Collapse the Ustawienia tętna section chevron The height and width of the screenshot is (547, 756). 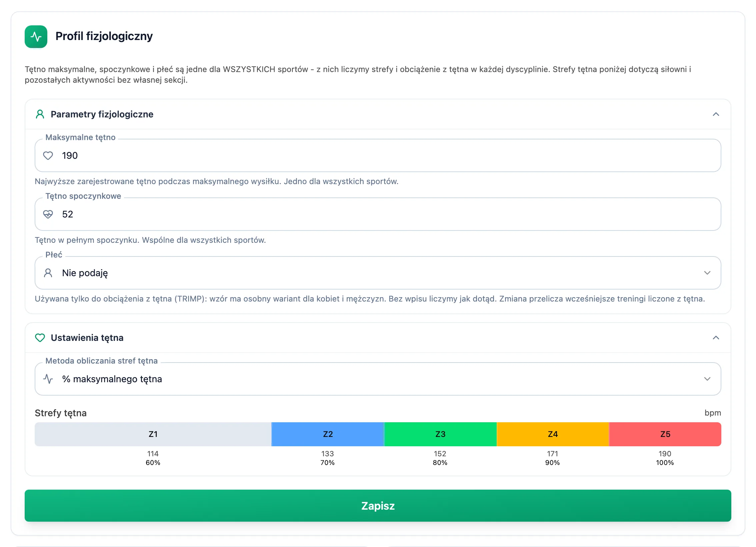coord(716,338)
